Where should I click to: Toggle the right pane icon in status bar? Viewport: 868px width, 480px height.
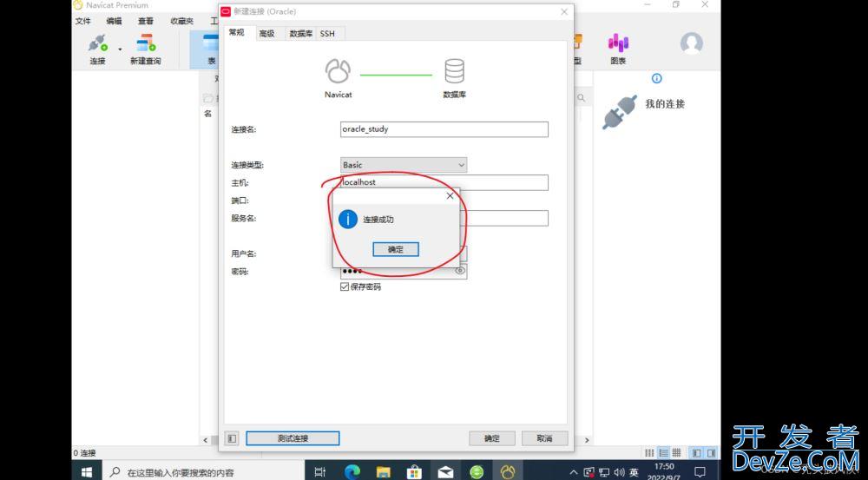click(x=712, y=453)
